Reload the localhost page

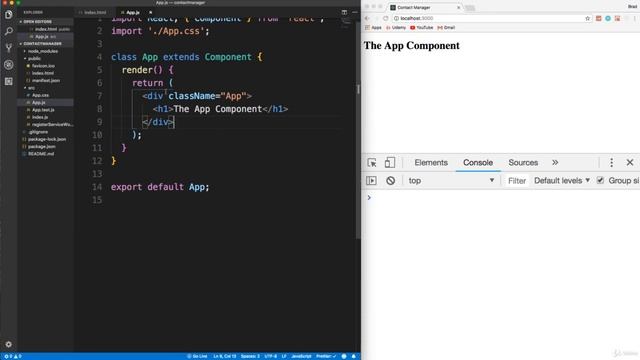tap(385, 18)
